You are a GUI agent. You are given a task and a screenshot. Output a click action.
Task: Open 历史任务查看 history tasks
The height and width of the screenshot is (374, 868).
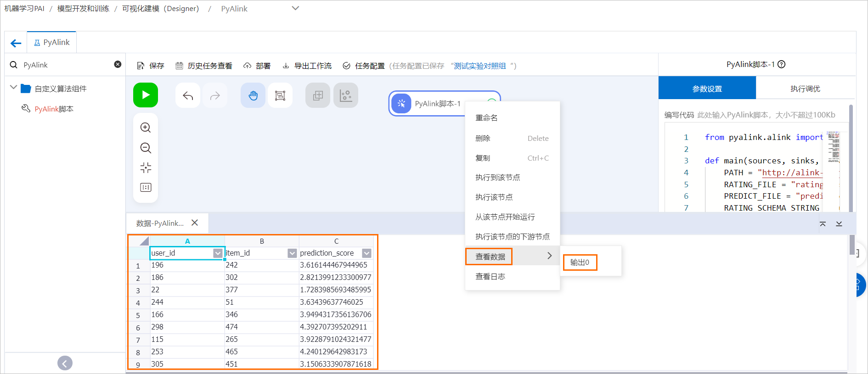204,66
